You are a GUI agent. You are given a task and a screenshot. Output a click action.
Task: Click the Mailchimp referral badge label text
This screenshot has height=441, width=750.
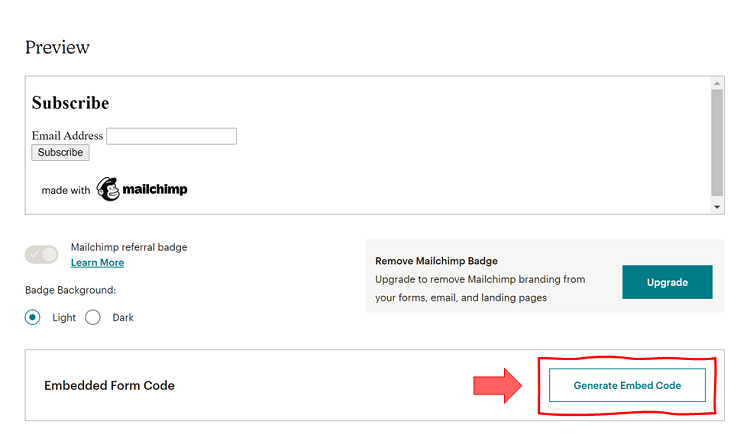tap(129, 247)
